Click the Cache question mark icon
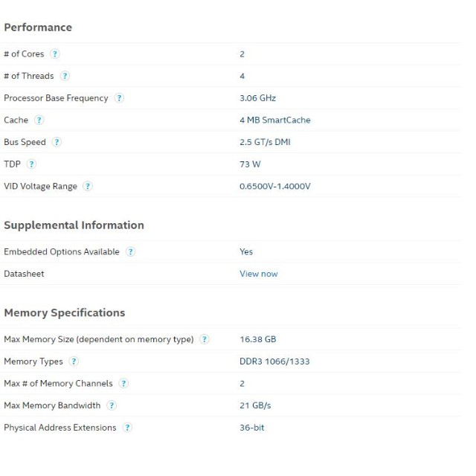The height and width of the screenshot is (476, 476). pos(39,120)
